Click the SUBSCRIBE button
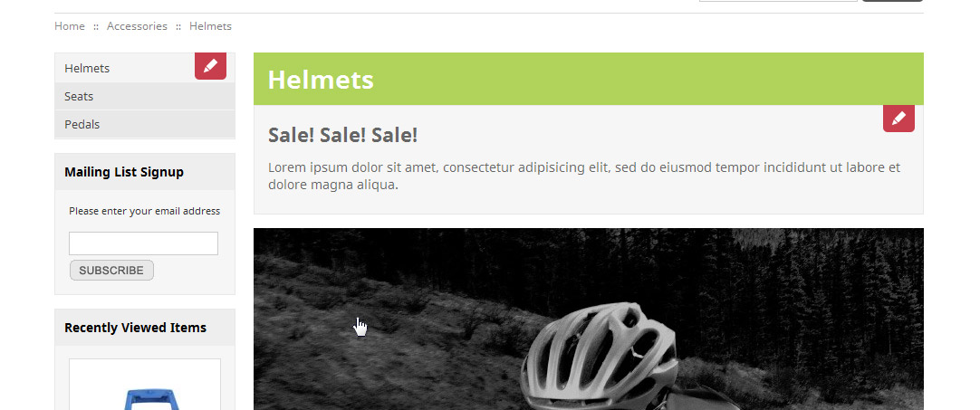Image resolution: width=980 pixels, height=410 pixels. (x=111, y=270)
